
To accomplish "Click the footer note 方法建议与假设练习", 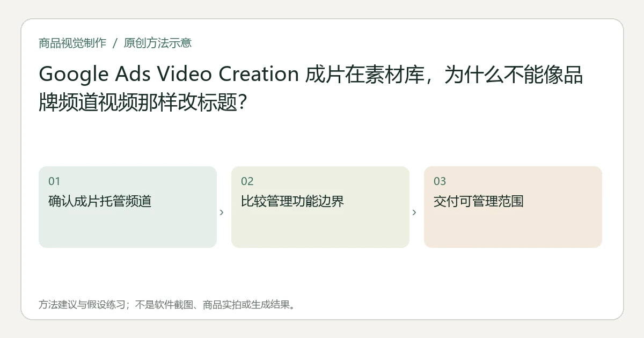I will 167,305.
